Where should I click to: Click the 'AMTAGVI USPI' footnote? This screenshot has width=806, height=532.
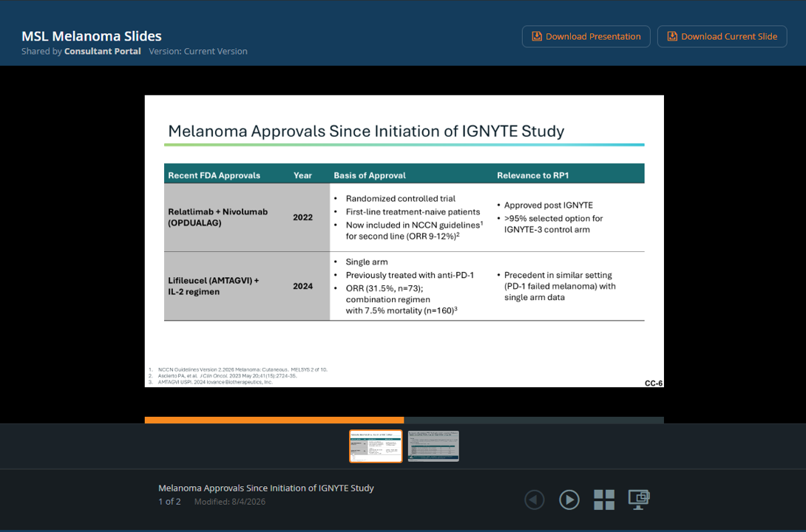tap(215, 382)
